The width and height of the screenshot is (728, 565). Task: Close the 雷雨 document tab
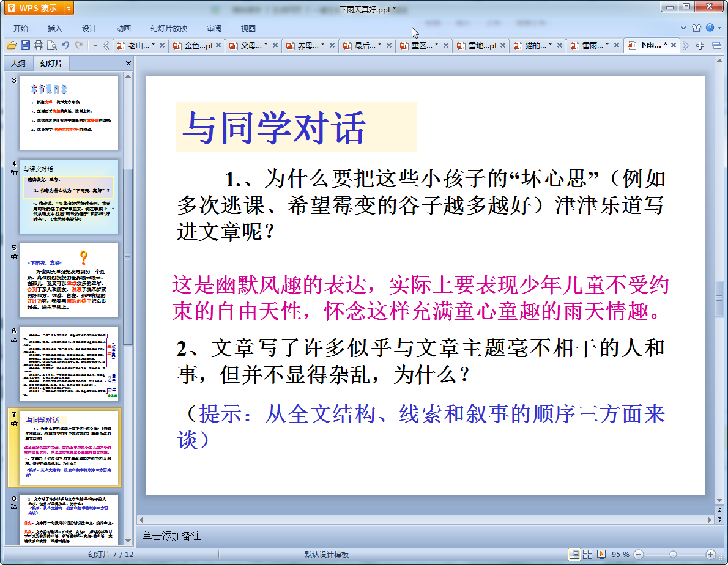tap(617, 45)
